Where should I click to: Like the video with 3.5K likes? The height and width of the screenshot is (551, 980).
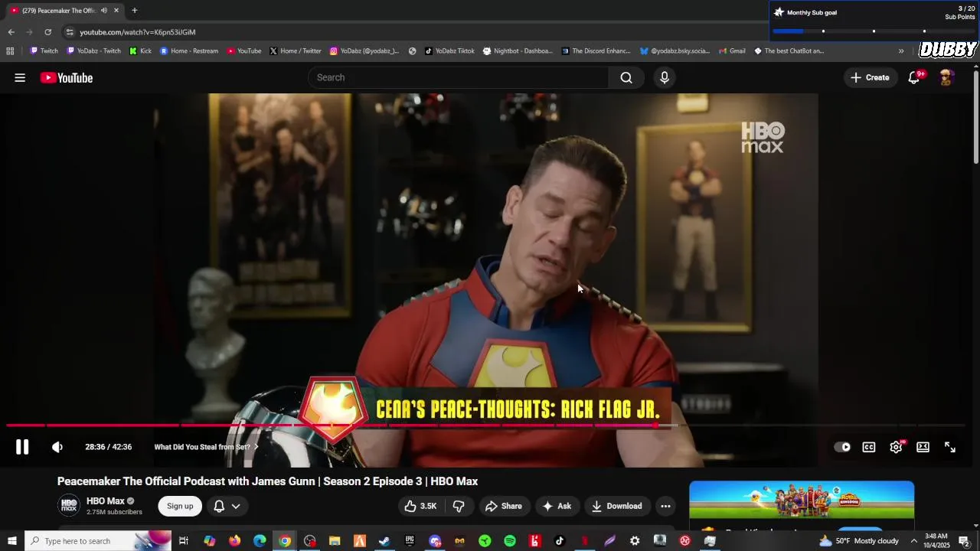coord(420,506)
